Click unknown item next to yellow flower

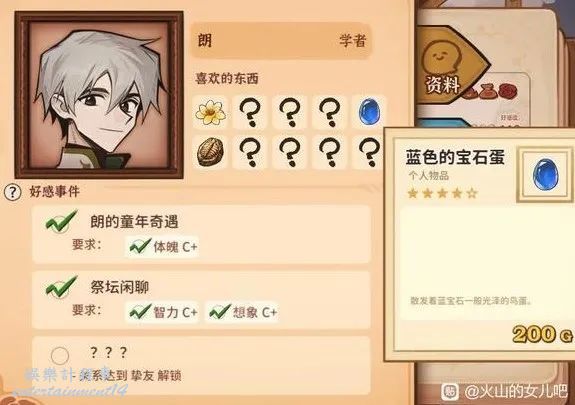pos(250,112)
